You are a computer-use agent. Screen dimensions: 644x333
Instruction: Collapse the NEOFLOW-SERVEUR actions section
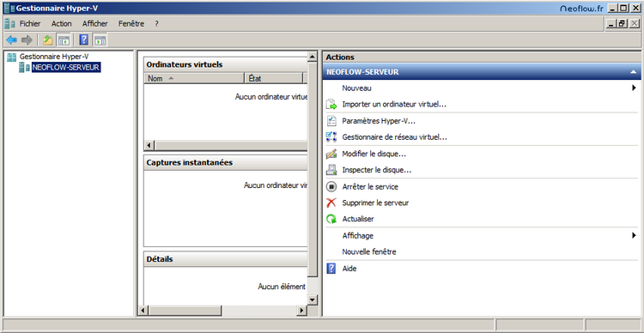(634, 72)
